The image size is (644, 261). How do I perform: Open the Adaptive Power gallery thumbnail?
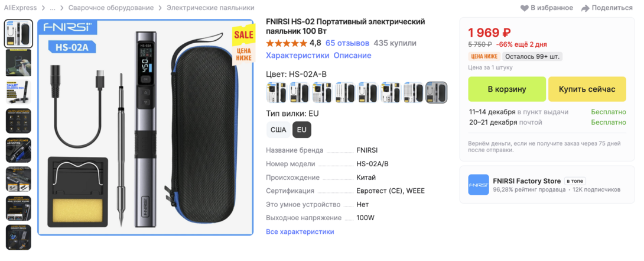[18, 150]
